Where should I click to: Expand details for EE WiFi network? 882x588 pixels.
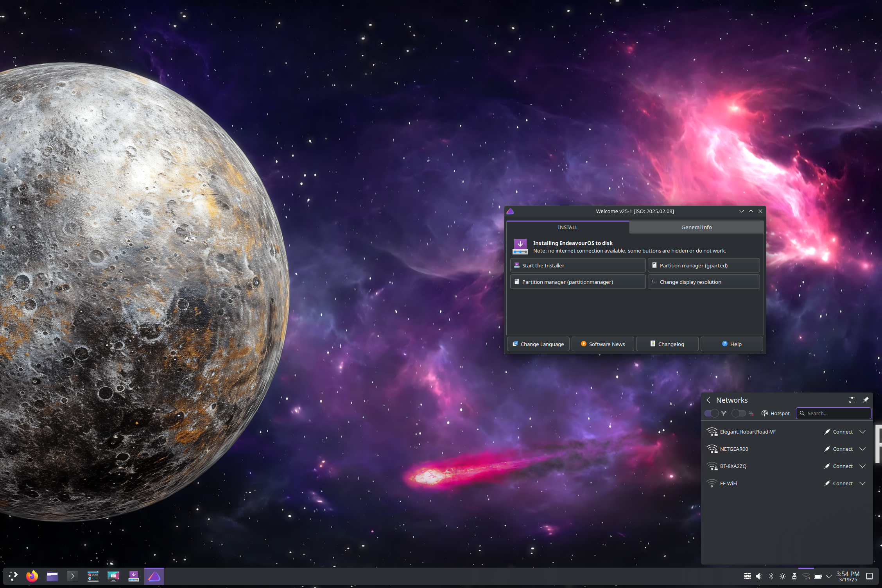click(x=862, y=483)
